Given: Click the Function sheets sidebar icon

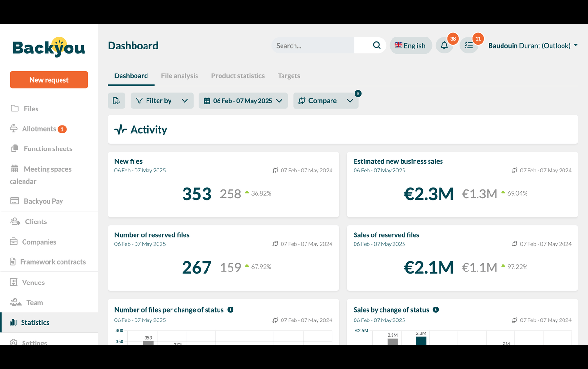Looking at the screenshot, I should [x=15, y=149].
